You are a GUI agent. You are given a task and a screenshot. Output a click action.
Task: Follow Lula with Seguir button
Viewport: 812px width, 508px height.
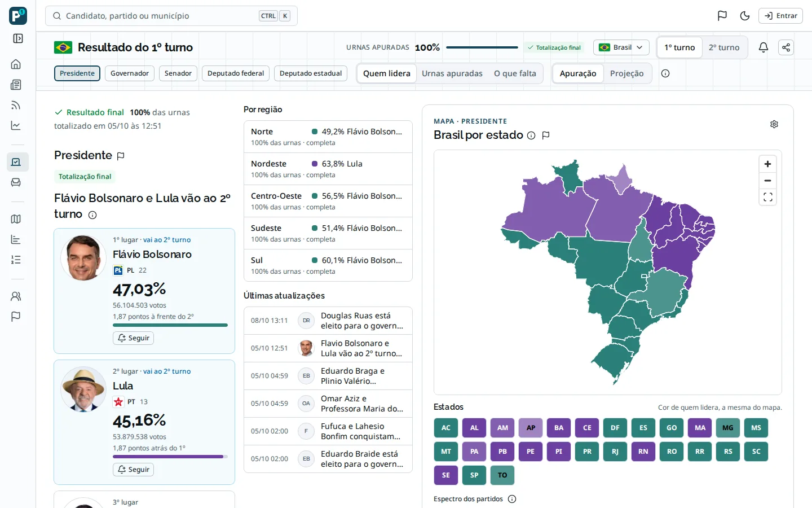[134, 470]
